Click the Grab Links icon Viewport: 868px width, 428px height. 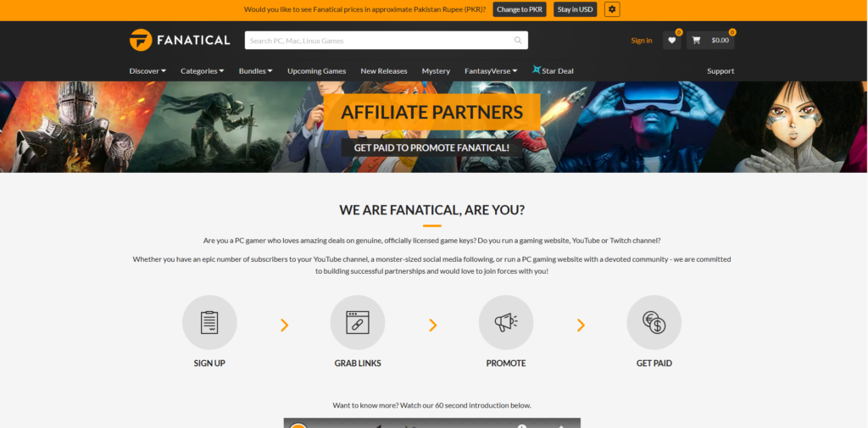[358, 322]
